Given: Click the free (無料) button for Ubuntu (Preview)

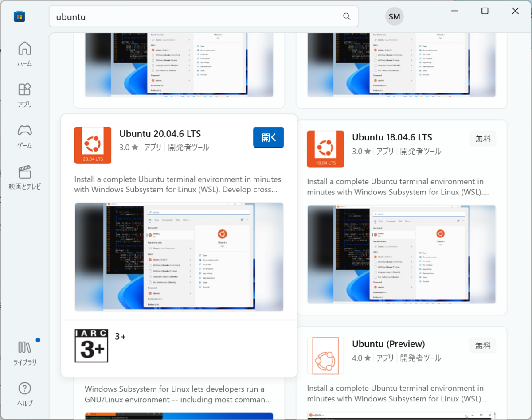Looking at the screenshot, I should click(483, 346).
